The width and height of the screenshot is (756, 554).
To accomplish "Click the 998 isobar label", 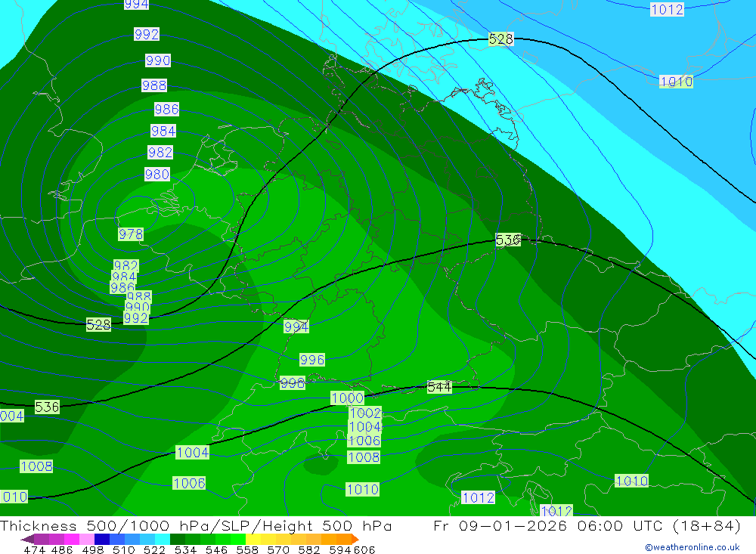I will click(x=292, y=383).
